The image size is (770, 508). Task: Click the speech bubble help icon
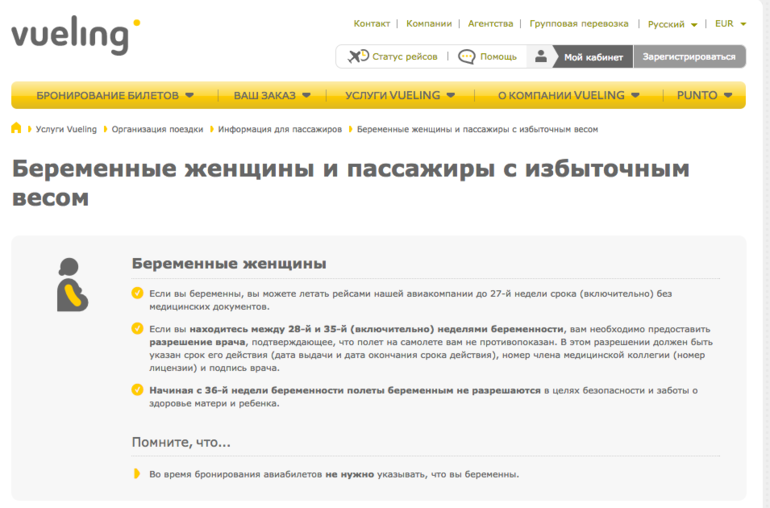tap(466, 57)
